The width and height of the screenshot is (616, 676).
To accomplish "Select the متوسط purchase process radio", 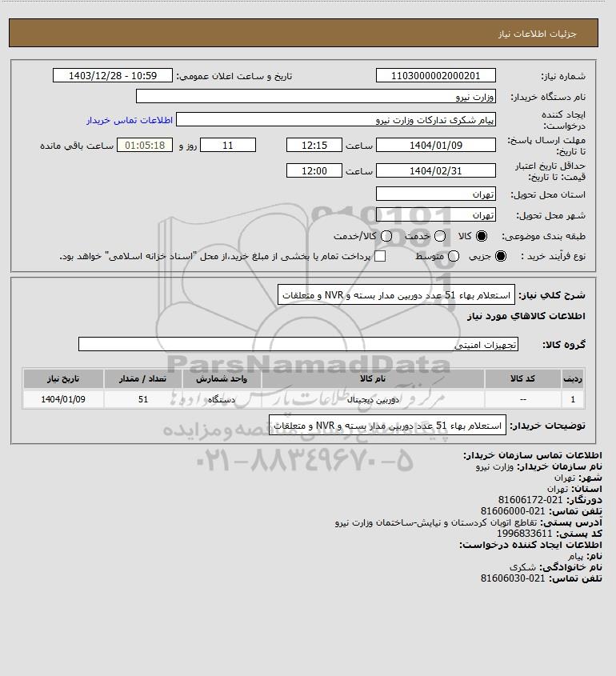I will point(453,257).
